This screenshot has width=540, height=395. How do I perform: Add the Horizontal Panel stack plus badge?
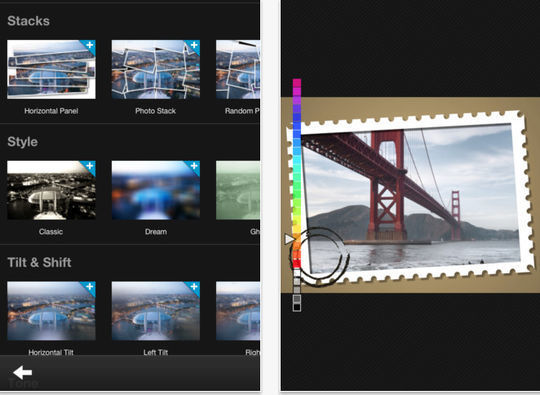(90, 45)
